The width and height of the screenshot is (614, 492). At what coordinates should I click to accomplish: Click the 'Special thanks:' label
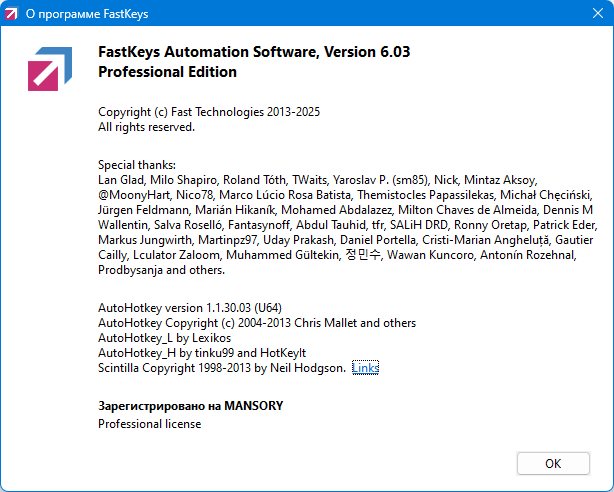137,165
